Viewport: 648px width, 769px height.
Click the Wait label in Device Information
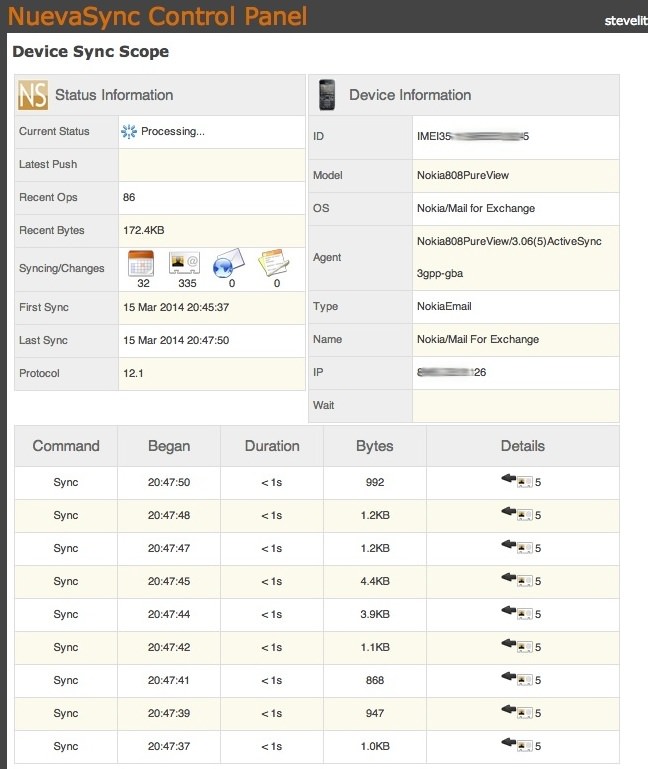coord(323,405)
